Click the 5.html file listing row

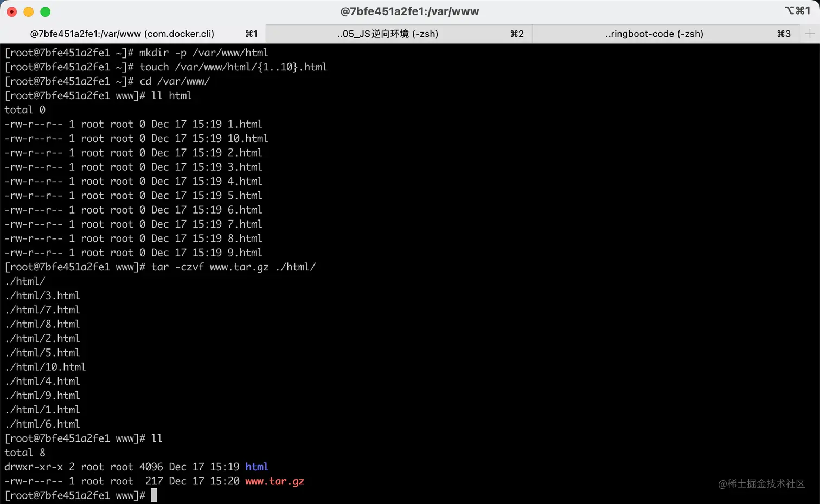(133, 196)
